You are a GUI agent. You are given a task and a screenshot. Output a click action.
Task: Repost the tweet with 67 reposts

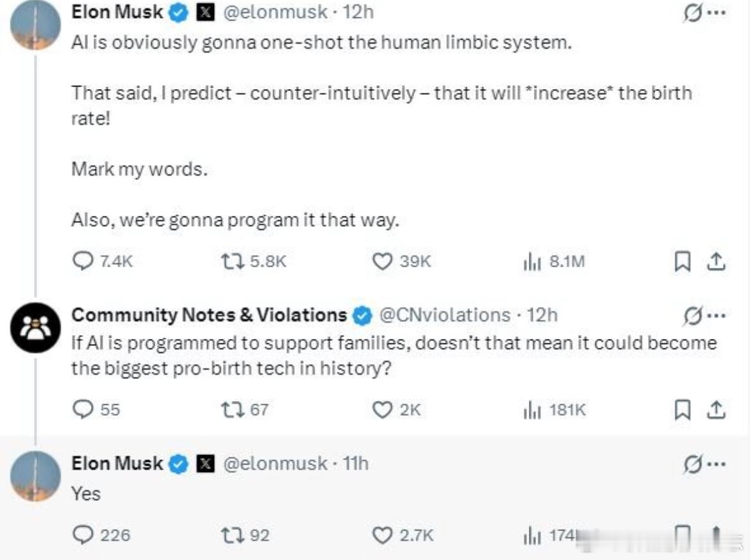(x=233, y=410)
